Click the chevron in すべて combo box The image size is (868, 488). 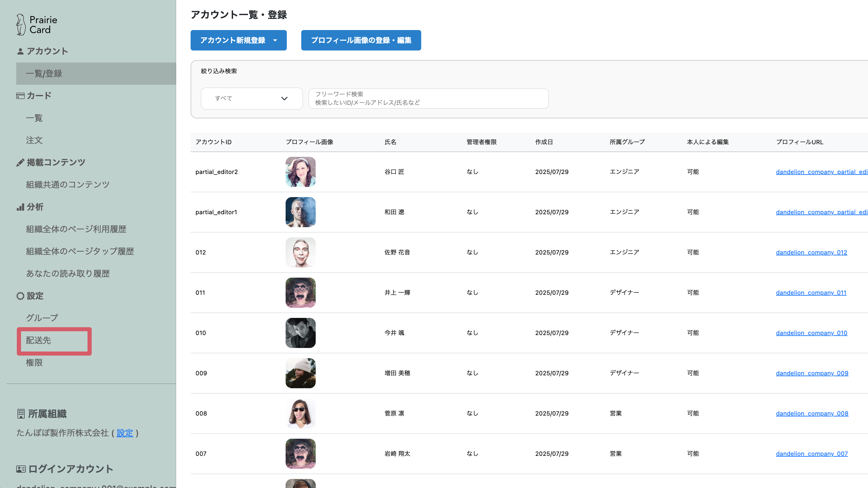point(284,98)
